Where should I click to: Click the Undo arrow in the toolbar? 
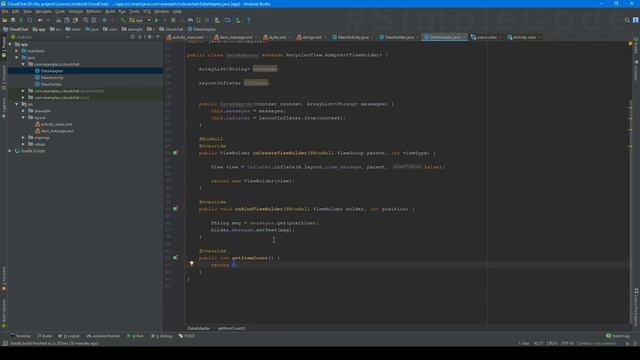[x=40, y=20]
